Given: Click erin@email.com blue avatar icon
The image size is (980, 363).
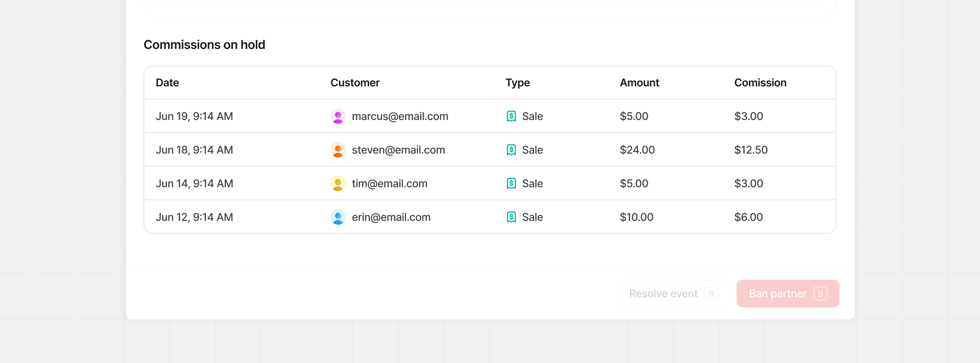Looking at the screenshot, I should pyautogui.click(x=338, y=217).
